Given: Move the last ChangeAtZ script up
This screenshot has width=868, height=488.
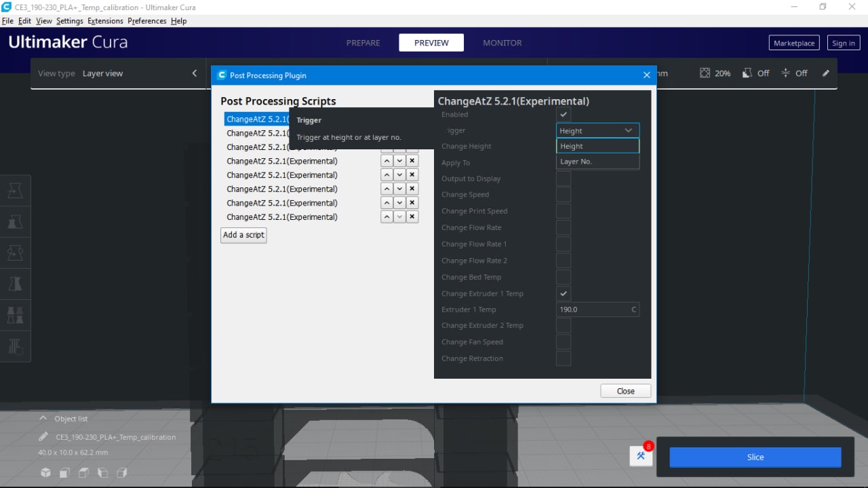Looking at the screenshot, I should pyautogui.click(x=387, y=217).
